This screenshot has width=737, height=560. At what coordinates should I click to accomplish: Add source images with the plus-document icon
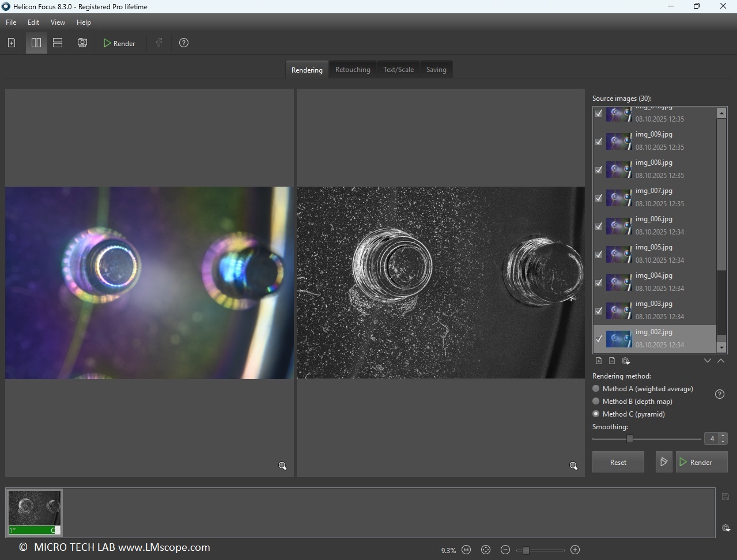pos(598,361)
